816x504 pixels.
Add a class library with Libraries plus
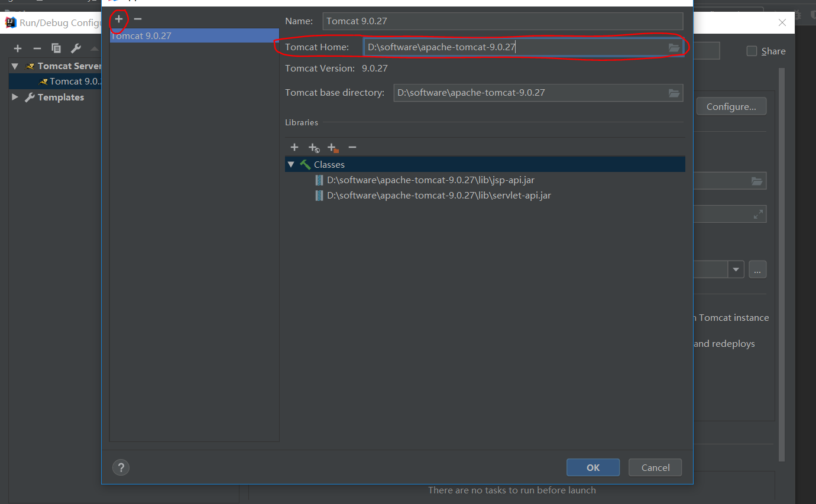(x=294, y=147)
